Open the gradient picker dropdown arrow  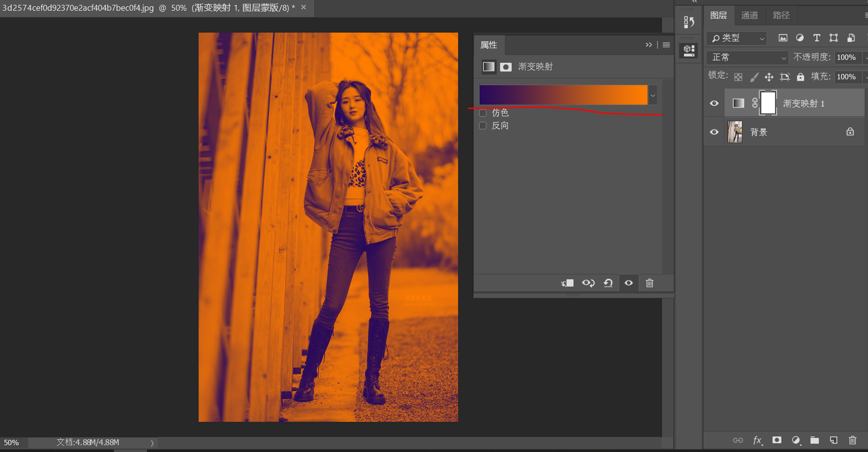pyautogui.click(x=653, y=95)
